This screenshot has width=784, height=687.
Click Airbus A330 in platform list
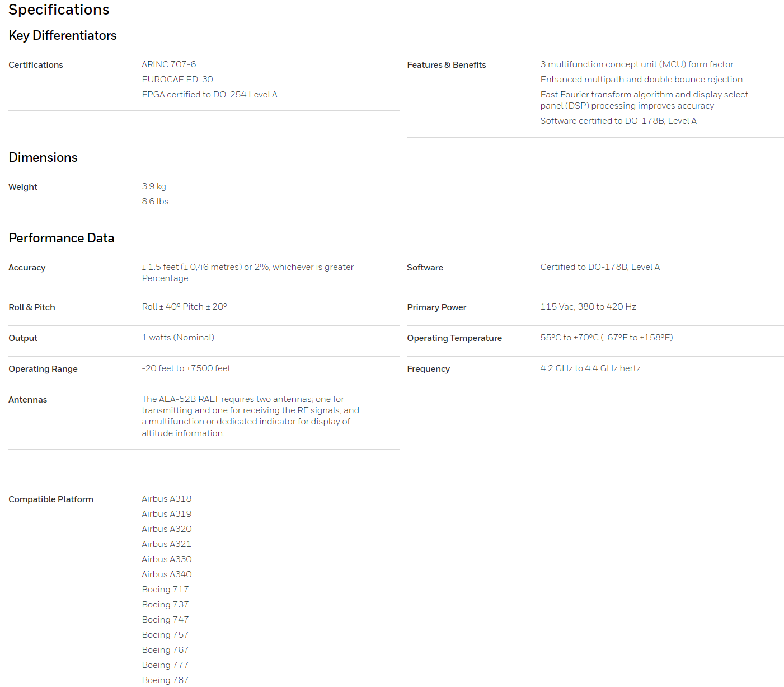tap(167, 559)
